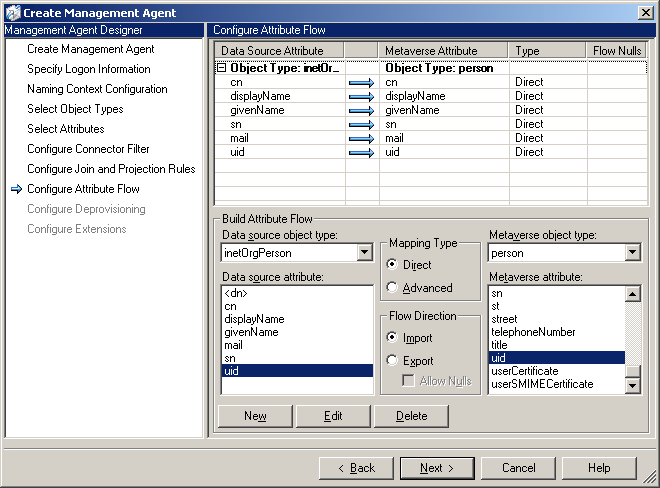
Task: Click the flow arrow in the givenName row
Action: click(x=362, y=111)
